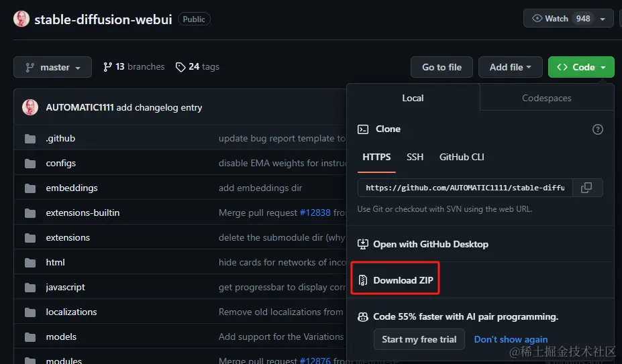
Task: Open the add changelog entry commit message
Action: click(x=159, y=107)
